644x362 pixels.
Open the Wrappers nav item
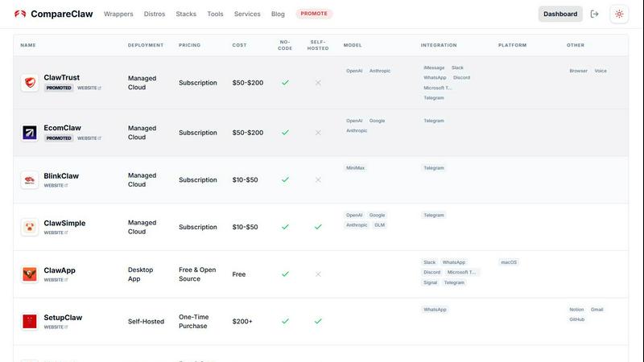click(x=118, y=14)
